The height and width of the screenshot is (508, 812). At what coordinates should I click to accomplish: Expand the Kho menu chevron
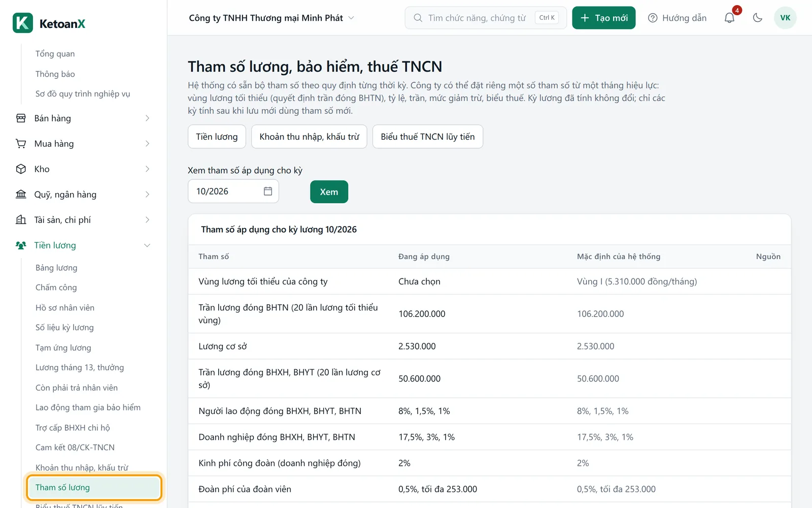[147, 169]
